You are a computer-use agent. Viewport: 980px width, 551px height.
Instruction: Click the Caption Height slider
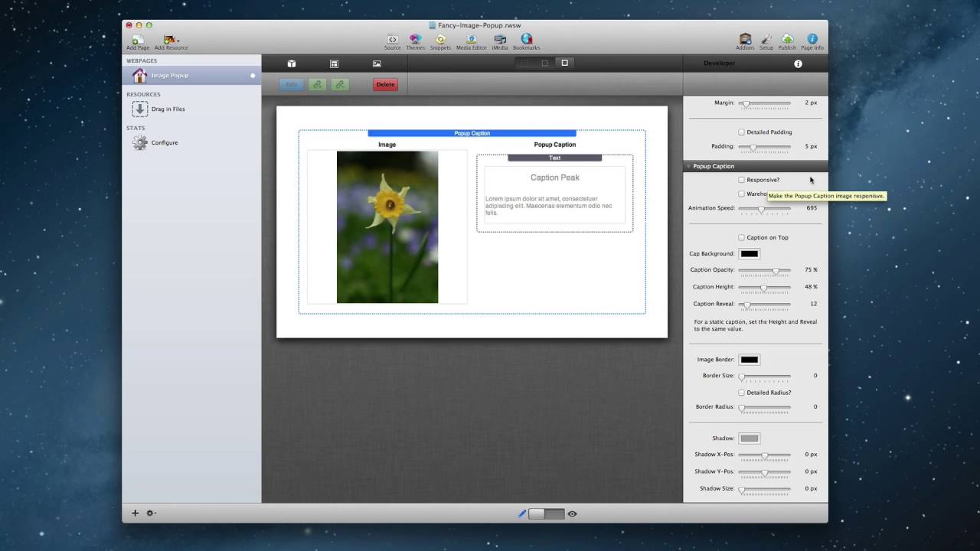pos(764,287)
